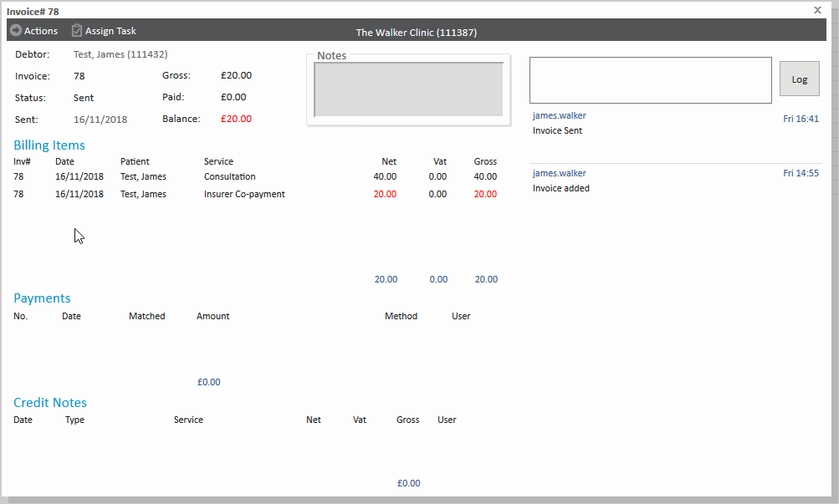The width and height of the screenshot is (839, 504).
Task: Click The Walker Clinic (111387) title
Action: click(417, 33)
